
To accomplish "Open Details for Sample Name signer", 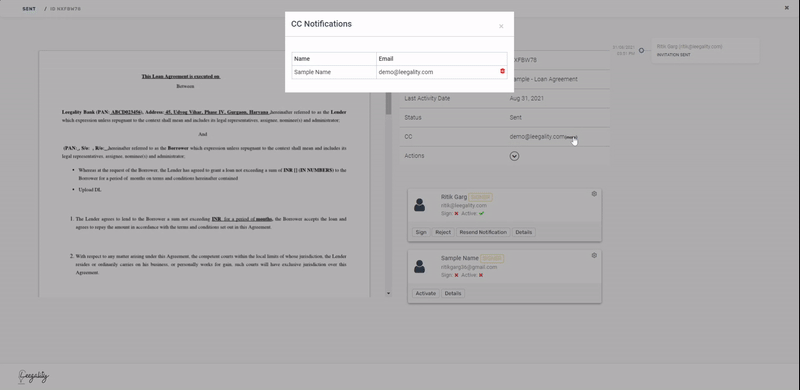I will pyautogui.click(x=453, y=294).
